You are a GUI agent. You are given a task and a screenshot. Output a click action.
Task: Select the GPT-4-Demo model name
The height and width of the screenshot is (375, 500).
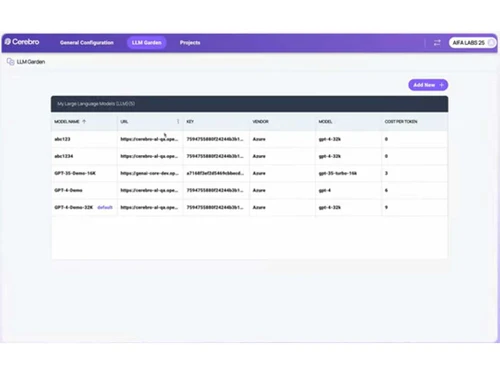[68, 190]
